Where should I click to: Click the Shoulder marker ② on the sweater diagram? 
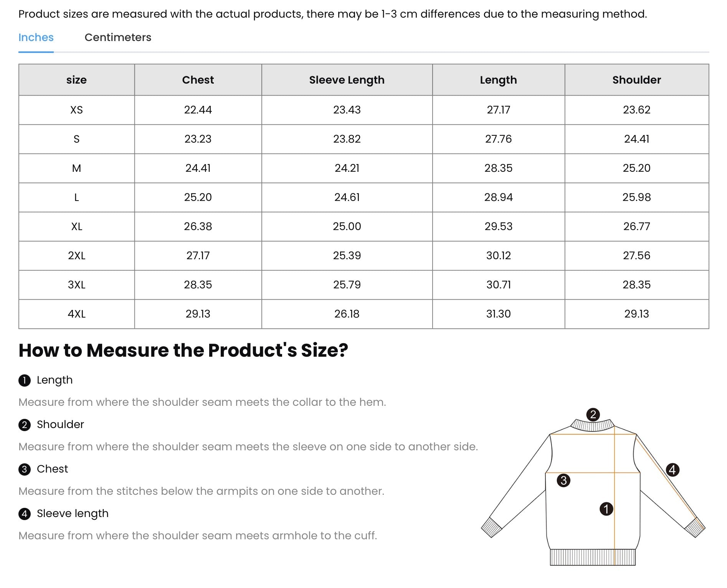click(x=593, y=414)
